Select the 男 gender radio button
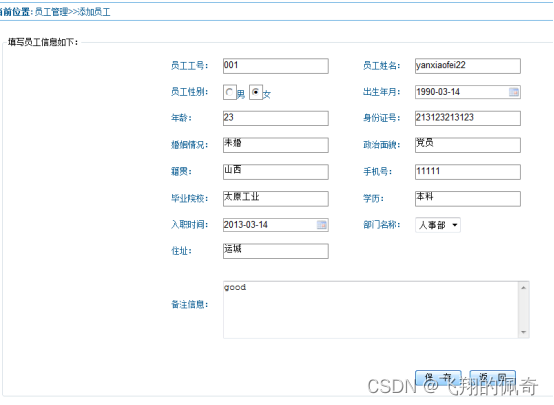This screenshot has width=554, height=405. (x=230, y=93)
